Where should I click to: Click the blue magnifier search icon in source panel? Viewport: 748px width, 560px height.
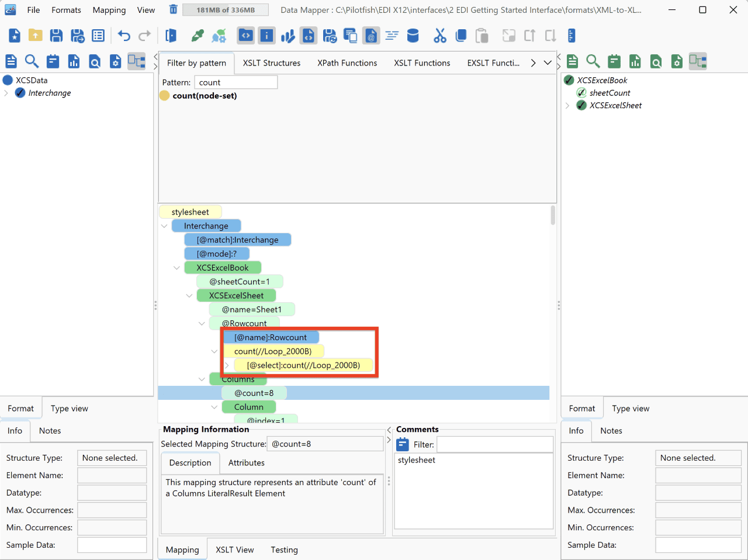click(x=32, y=61)
